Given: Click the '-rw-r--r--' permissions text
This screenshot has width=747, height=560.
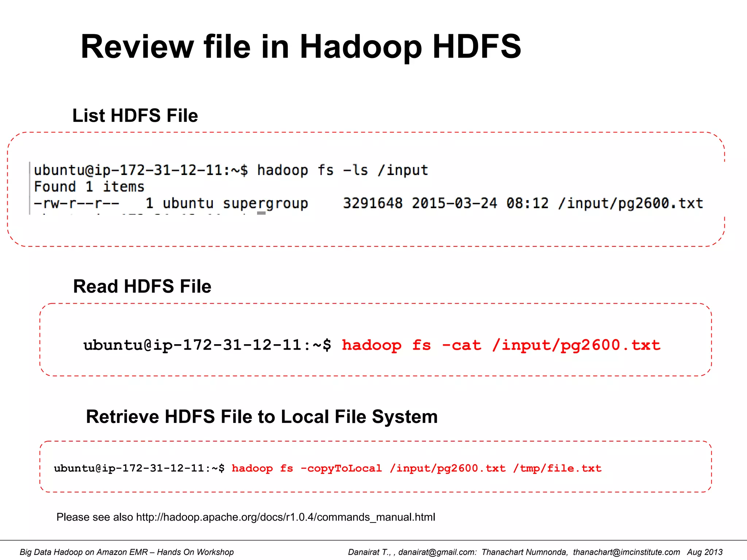Looking at the screenshot, I should click(77, 203).
